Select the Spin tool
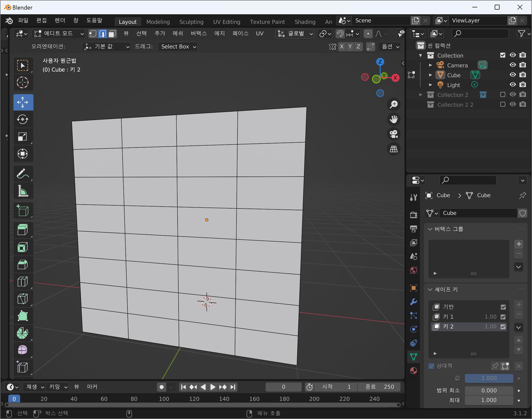 click(x=23, y=333)
